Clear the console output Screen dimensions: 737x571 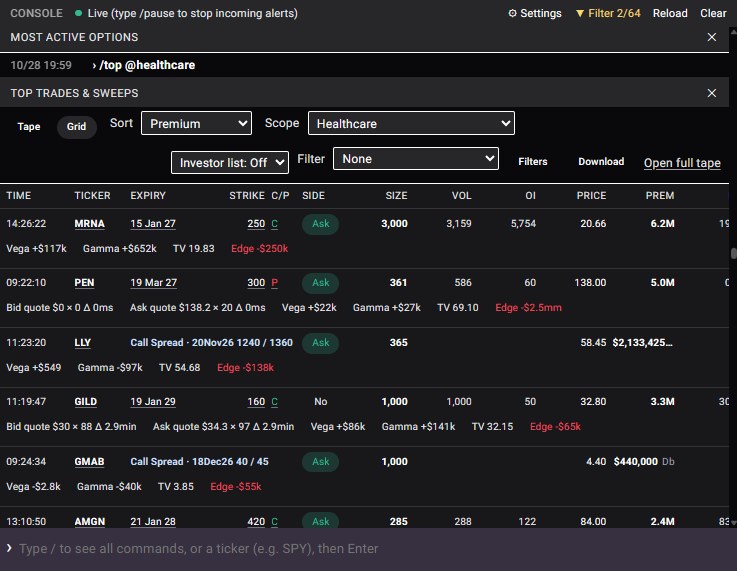pos(713,13)
